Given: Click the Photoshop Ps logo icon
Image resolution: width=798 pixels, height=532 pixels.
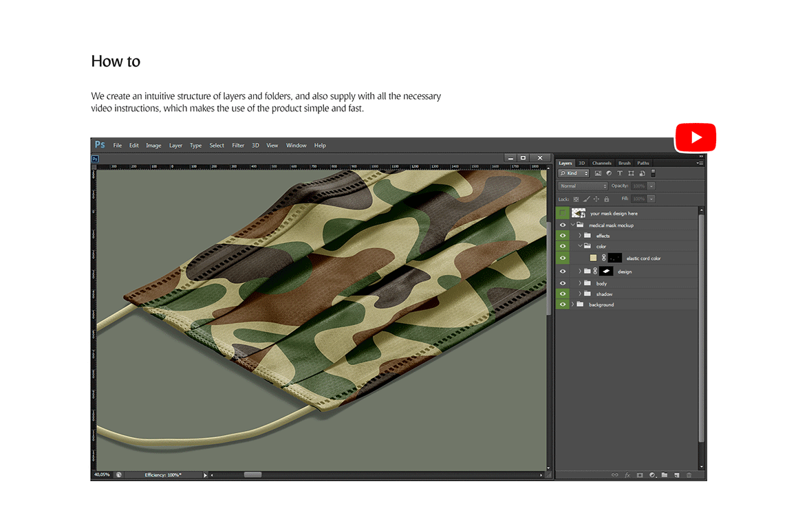Looking at the screenshot, I should pos(100,145).
